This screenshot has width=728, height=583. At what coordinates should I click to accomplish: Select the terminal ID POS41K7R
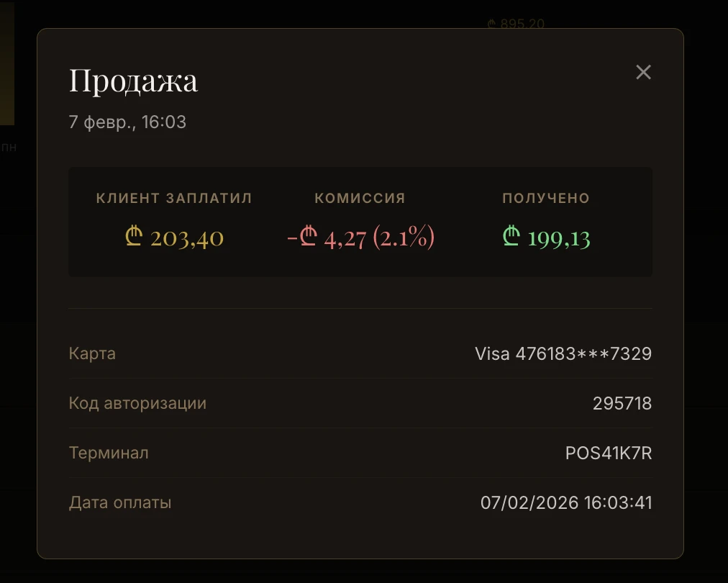(608, 453)
